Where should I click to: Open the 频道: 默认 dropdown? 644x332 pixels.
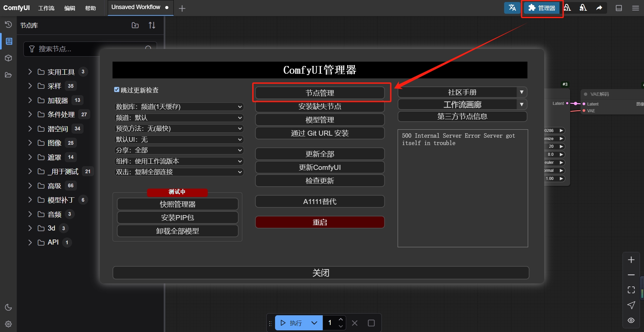(179, 118)
